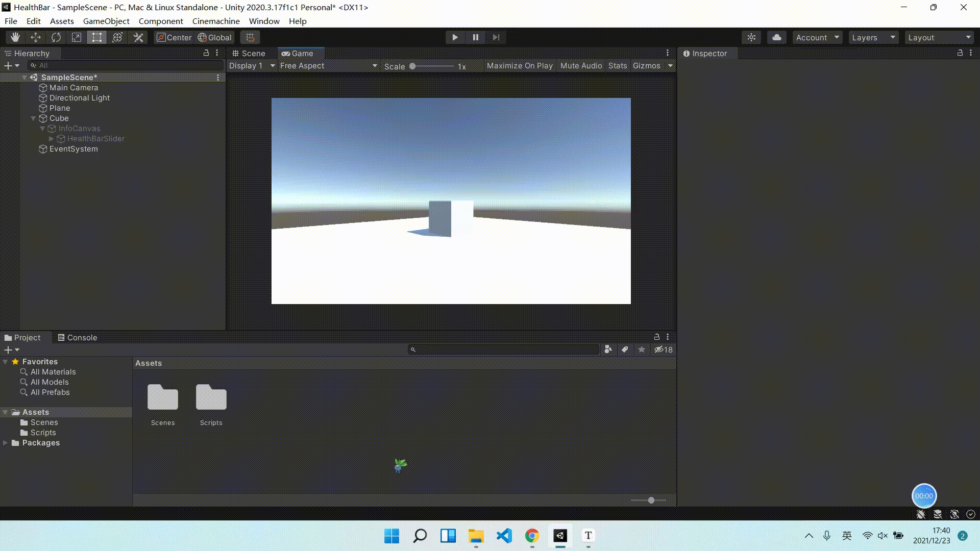980x551 pixels.
Task: Select the Hand tool
Action: tap(15, 37)
